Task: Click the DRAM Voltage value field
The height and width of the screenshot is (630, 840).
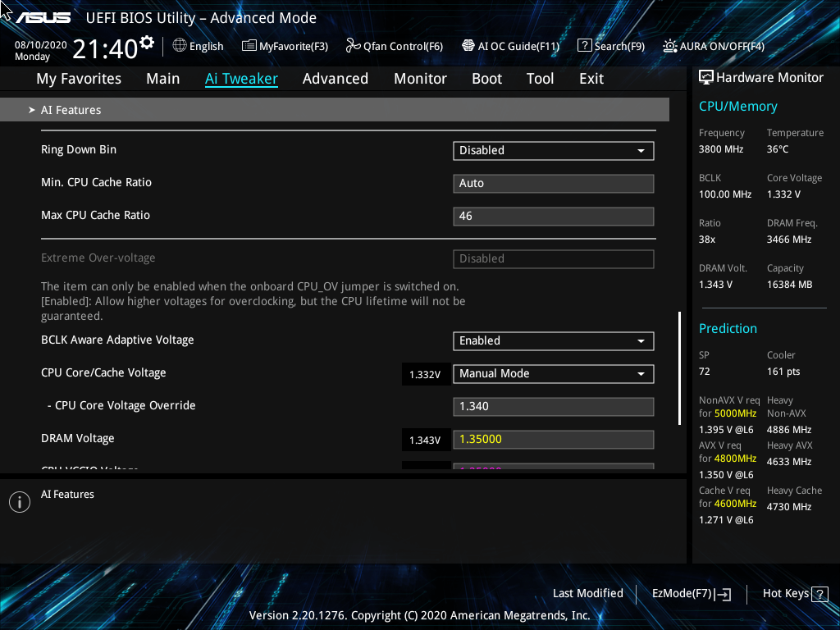Action: pos(554,440)
